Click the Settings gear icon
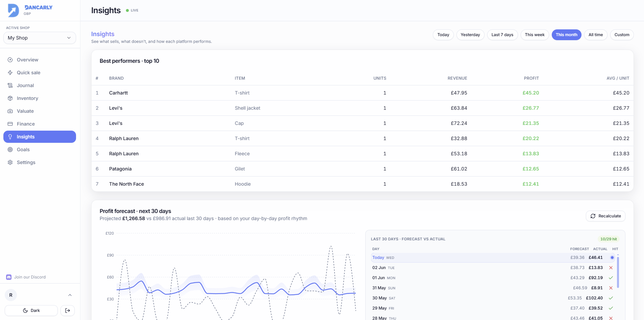The image size is (644, 320). tap(10, 162)
